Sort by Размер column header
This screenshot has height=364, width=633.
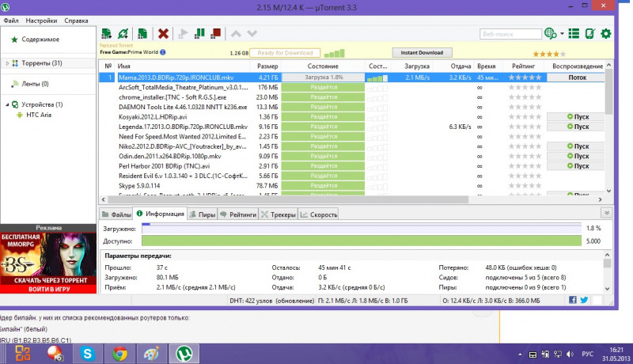pyautogui.click(x=267, y=66)
